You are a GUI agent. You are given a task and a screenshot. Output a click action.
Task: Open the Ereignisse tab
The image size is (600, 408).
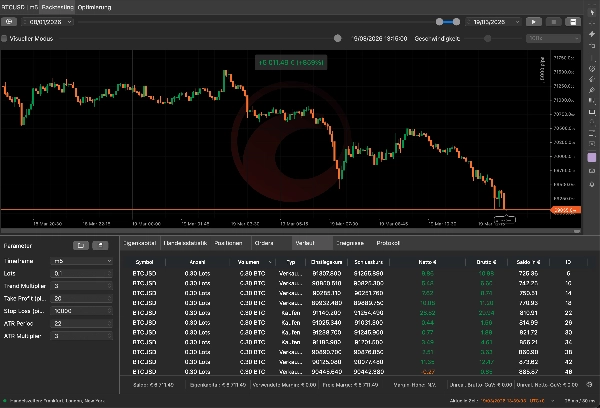tap(350, 243)
